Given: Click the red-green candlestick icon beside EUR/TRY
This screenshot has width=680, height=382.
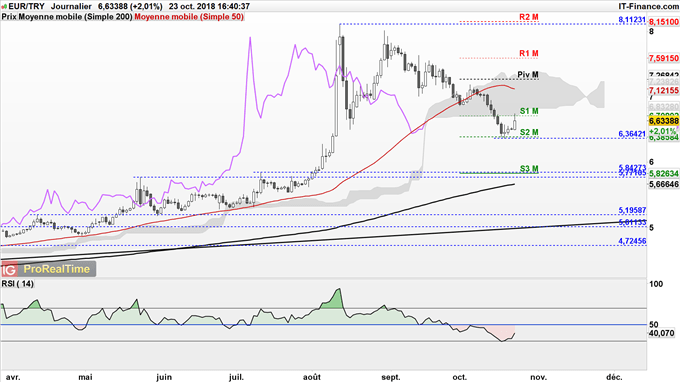Looking at the screenshot, I should pyautogui.click(x=4, y=7).
